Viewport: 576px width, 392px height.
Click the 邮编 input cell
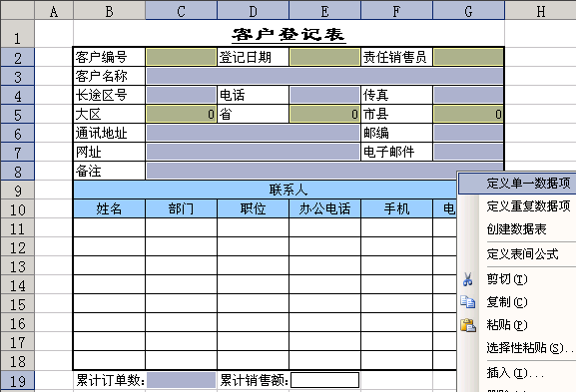(468, 133)
